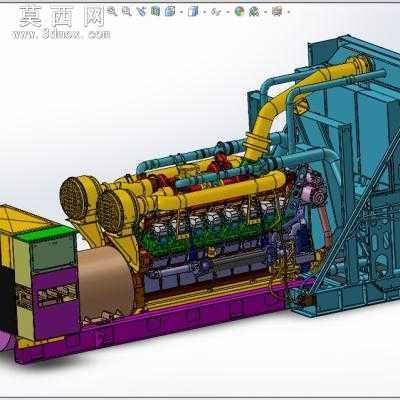Expand the Apply Scene dropdown arrow
The image size is (400, 400).
pyautogui.click(x=266, y=12)
